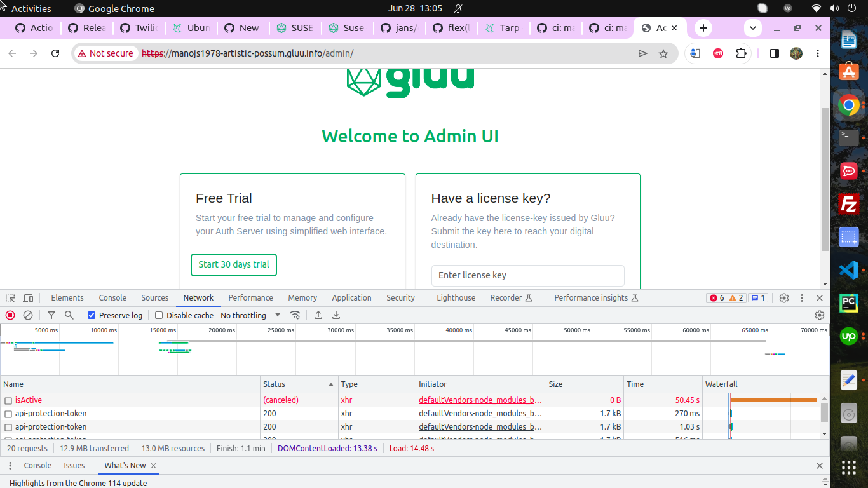868x488 pixels.
Task: Switch to the What's New tab
Action: (x=124, y=465)
